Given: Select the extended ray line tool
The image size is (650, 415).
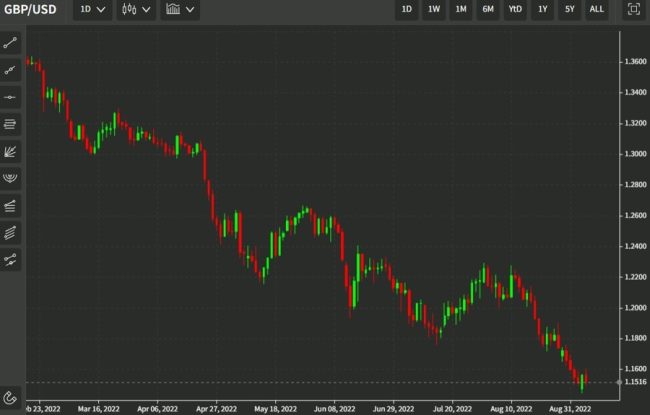Looking at the screenshot, I should tap(10, 70).
